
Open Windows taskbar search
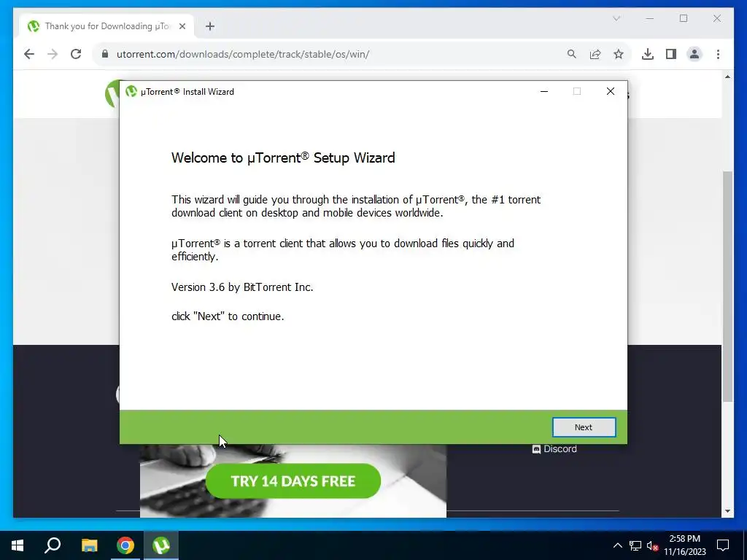point(53,545)
